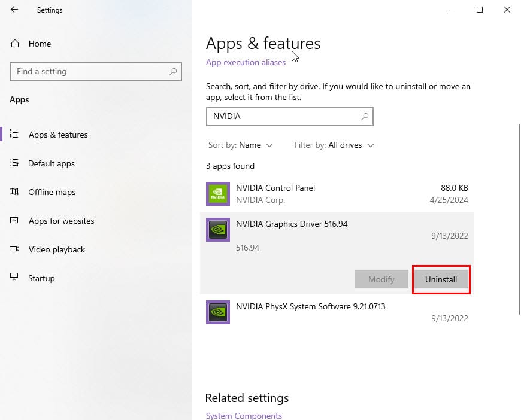Click the NVIDIA Control Panel app icon
Viewport: 521px width, 420px height.
[x=218, y=194]
